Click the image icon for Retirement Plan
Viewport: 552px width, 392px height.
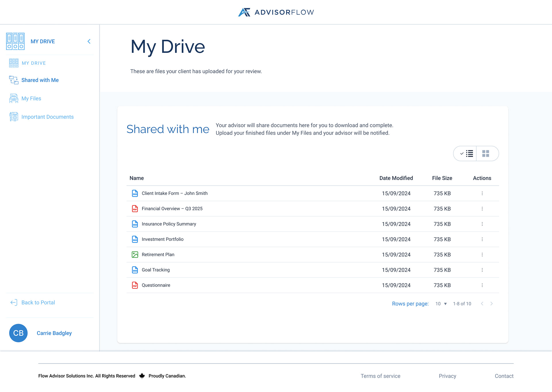(x=135, y=254)
